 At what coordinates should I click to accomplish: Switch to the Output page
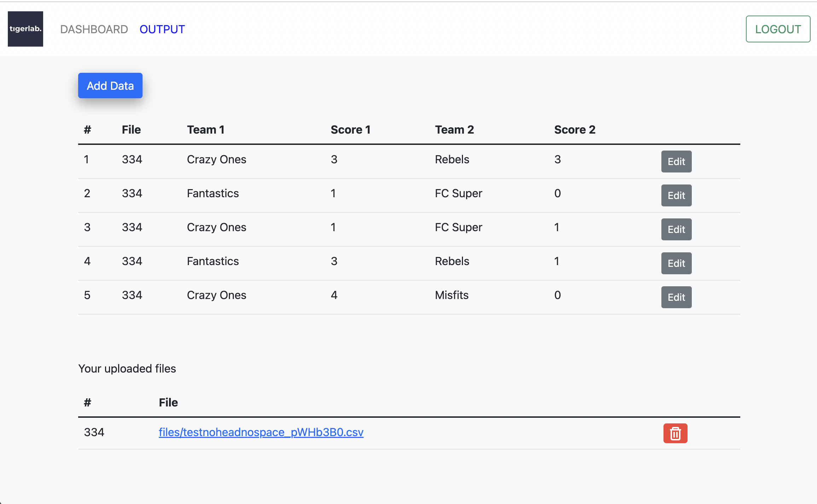pos(162,29)
